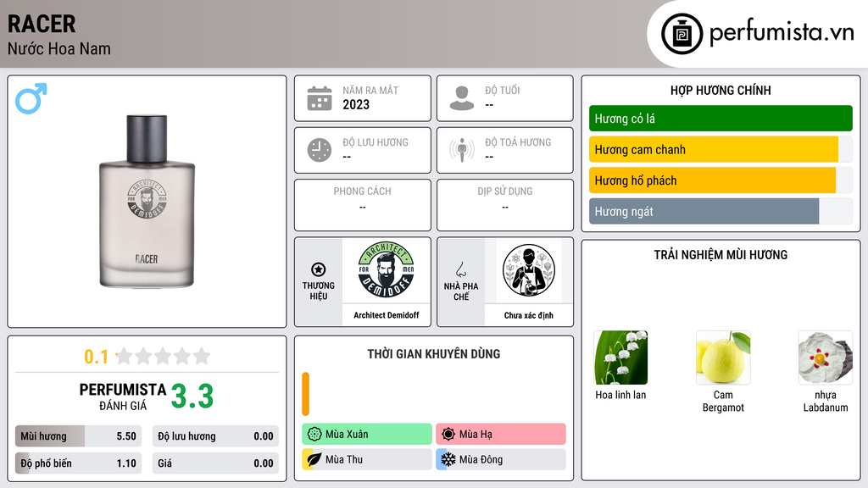The height and width of the screenshot is (488, 868).
Task: Click the perfumista.vn bottle logo icon
Action: (x=682, y=34)
